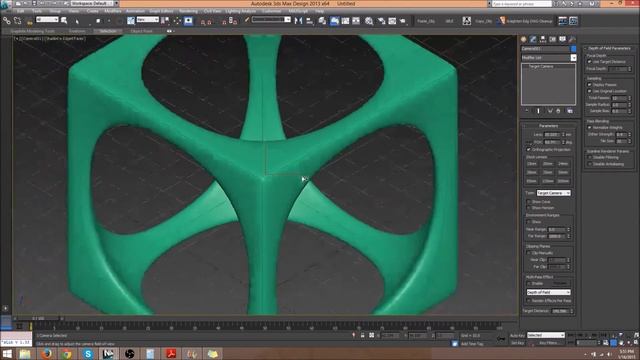Enable Disable Antialiasing checkbox
Image resolution: width=640 pixels, height=360 pixels.
coord(590,164)
